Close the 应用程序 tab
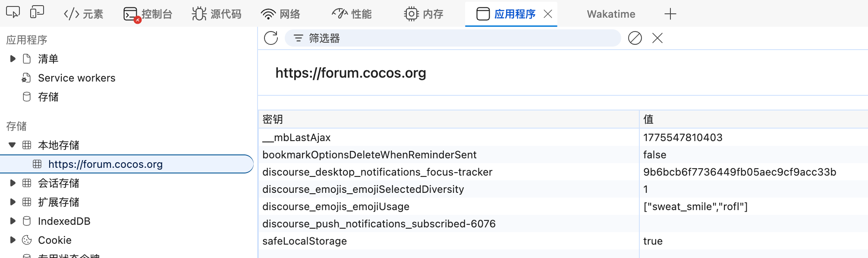The image size is (868, 258). (548, 14)
